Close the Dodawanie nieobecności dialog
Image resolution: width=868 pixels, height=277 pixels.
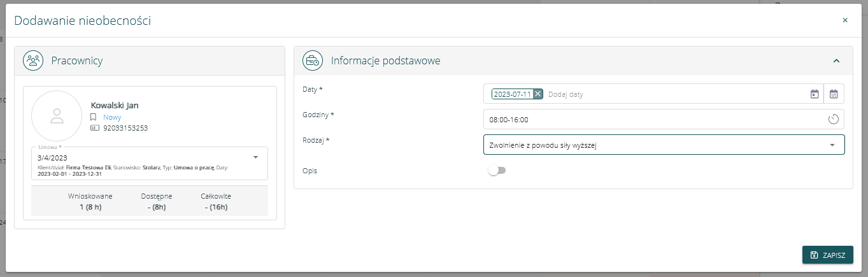tap(845, 20)
